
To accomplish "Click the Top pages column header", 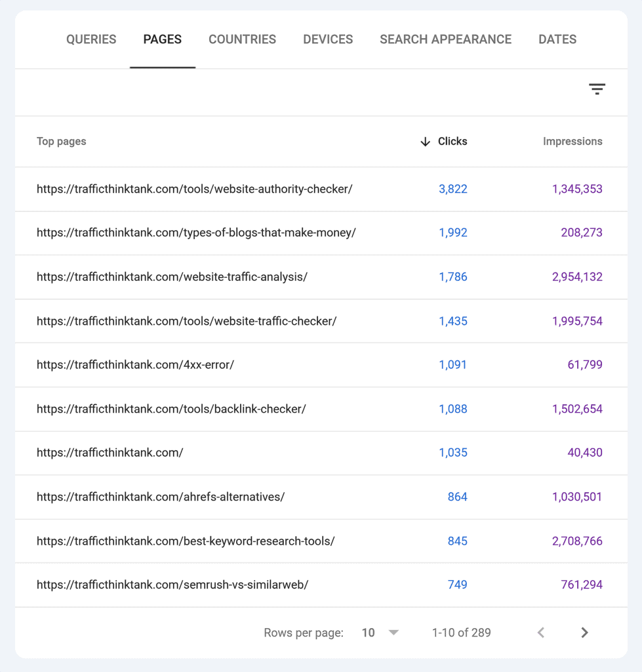I will click(61, 141).
